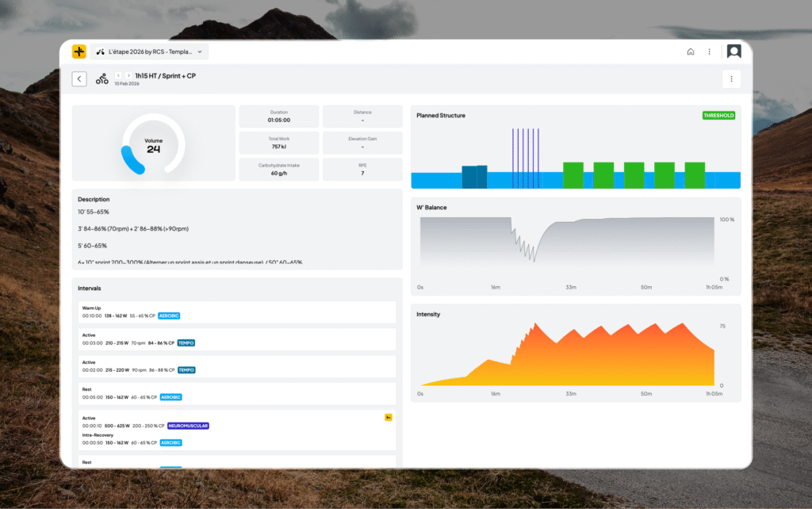
Task: Click the yellow app logo icon
Action: (79, 52)
